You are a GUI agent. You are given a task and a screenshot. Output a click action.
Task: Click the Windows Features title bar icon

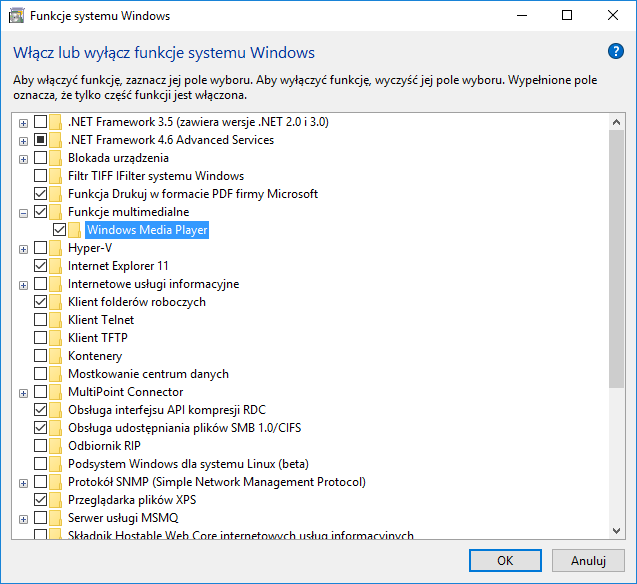16,16
